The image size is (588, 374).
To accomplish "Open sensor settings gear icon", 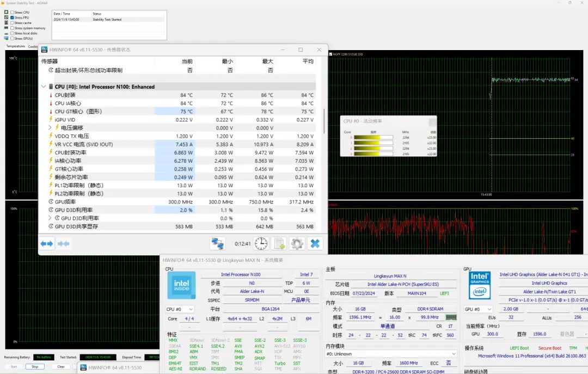I will [297, 243].
